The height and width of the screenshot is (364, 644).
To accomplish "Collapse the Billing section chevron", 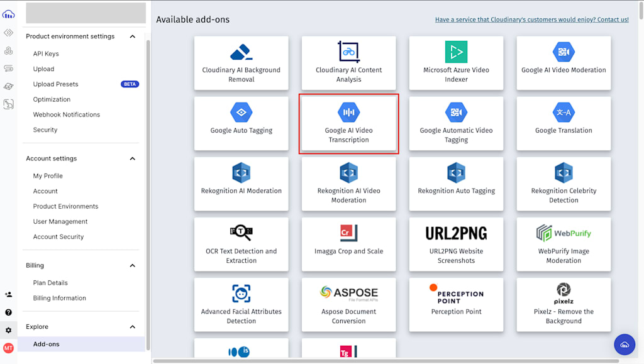I will (132, 265).
